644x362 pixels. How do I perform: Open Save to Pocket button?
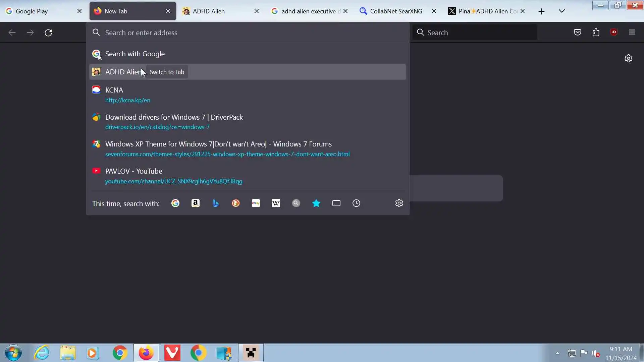[x=577, y=32]
